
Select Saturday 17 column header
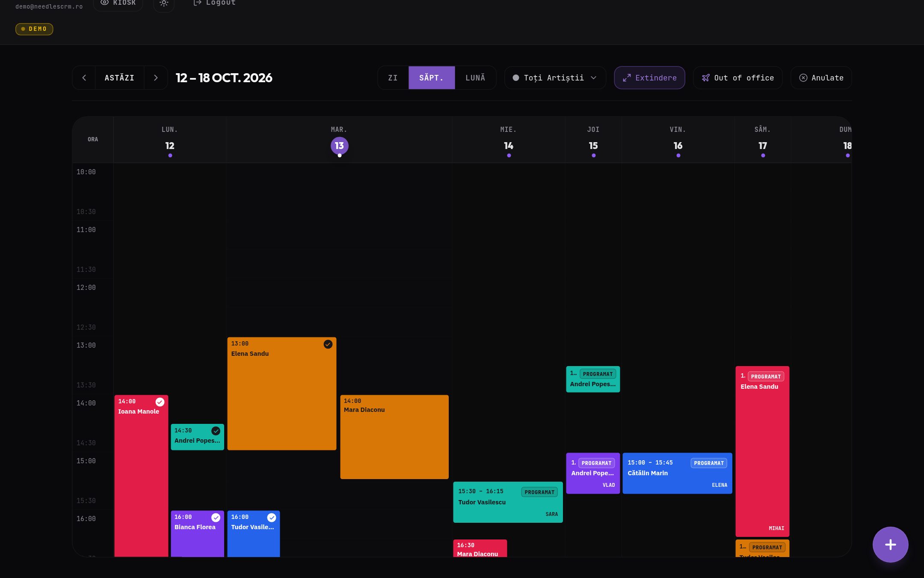(763, 140)
